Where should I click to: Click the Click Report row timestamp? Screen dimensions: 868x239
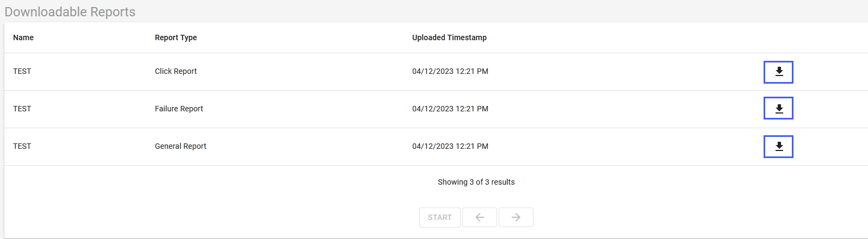tap(450, 71)
